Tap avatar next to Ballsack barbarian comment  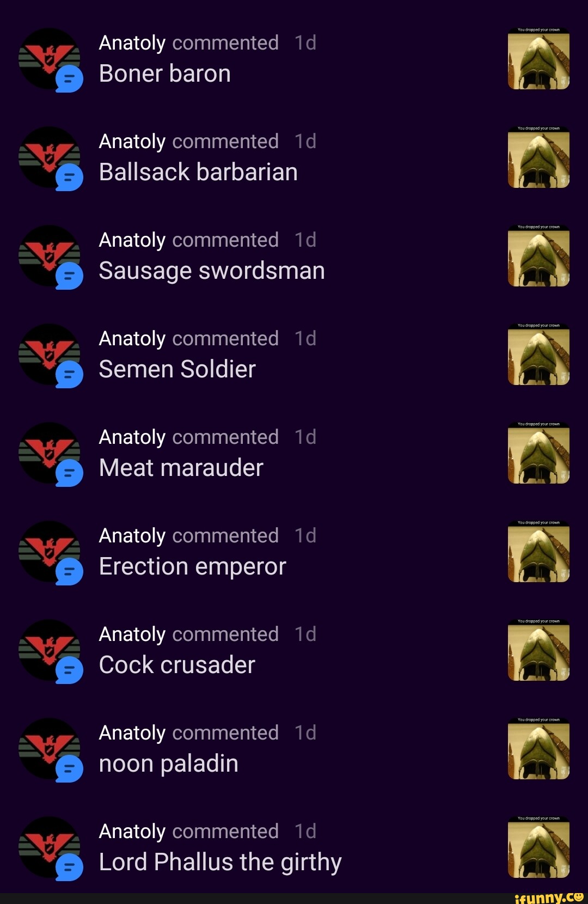50,157
